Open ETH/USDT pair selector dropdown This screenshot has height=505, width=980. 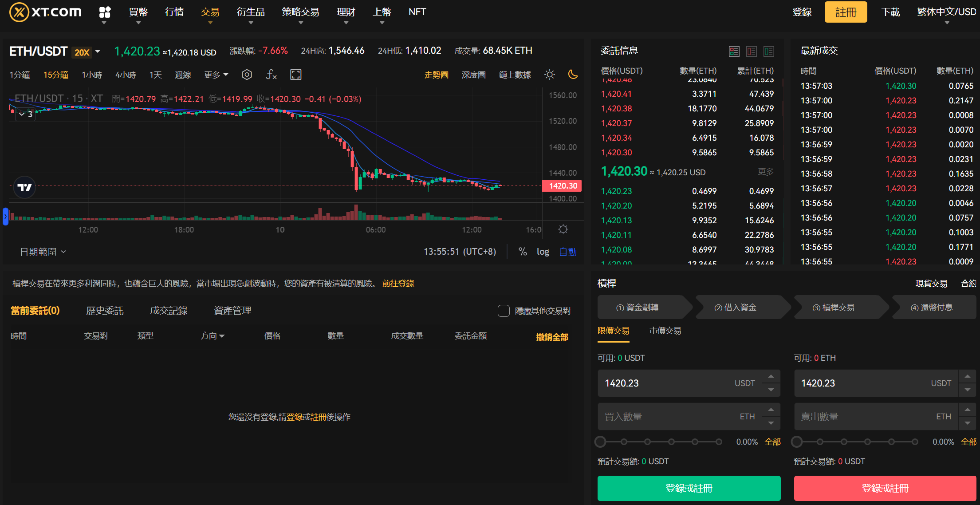(x=55, y=52)
